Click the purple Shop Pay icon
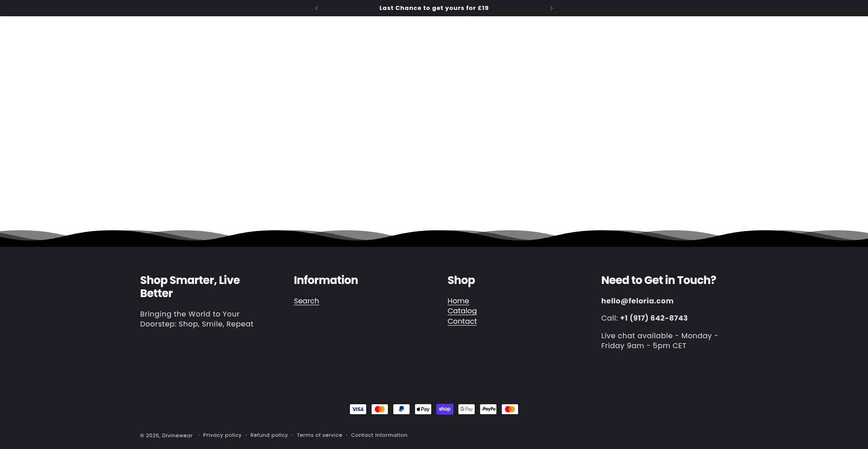This screenshot has height=449, width=868. [x=444, y=409]
